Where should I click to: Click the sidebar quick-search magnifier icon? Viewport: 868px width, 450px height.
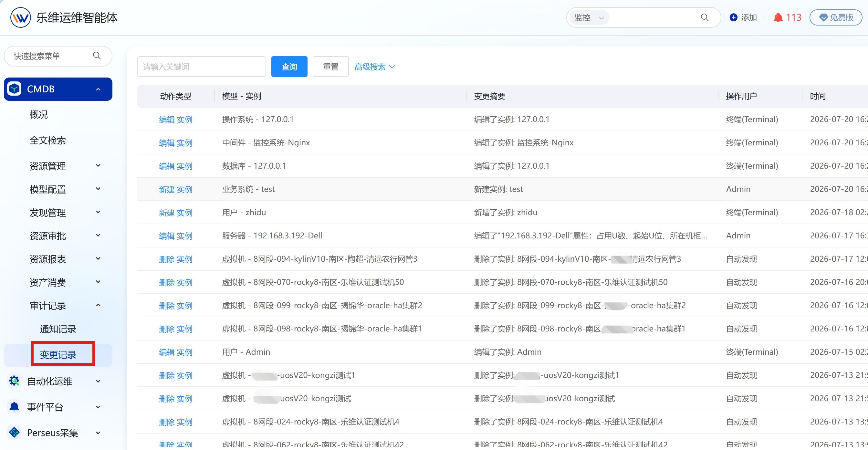tap(97, 56)
